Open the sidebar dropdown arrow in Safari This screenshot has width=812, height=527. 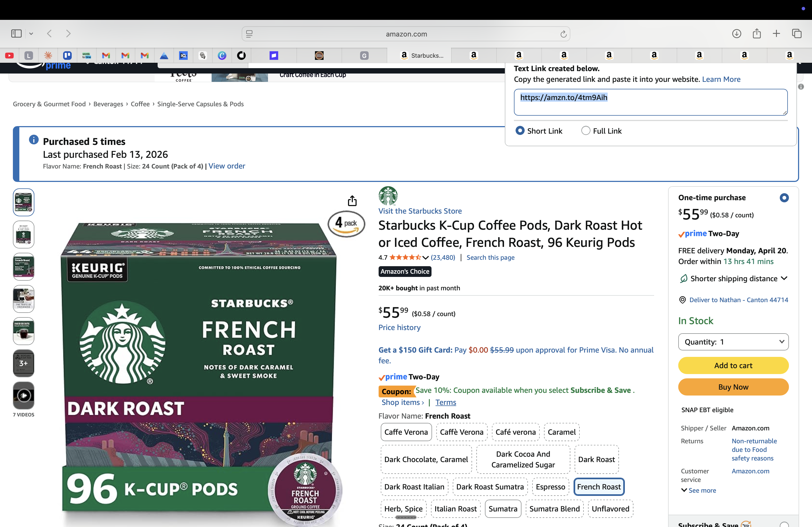[31, 33]
